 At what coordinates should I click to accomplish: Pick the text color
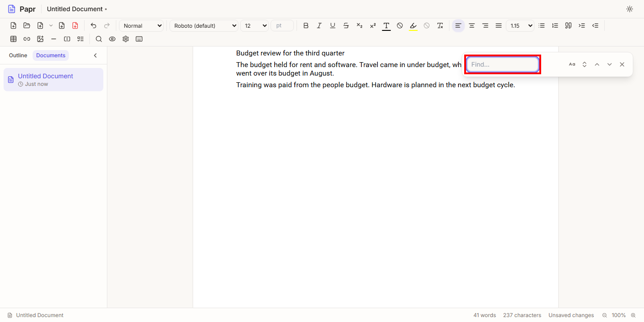pos(386,25)
